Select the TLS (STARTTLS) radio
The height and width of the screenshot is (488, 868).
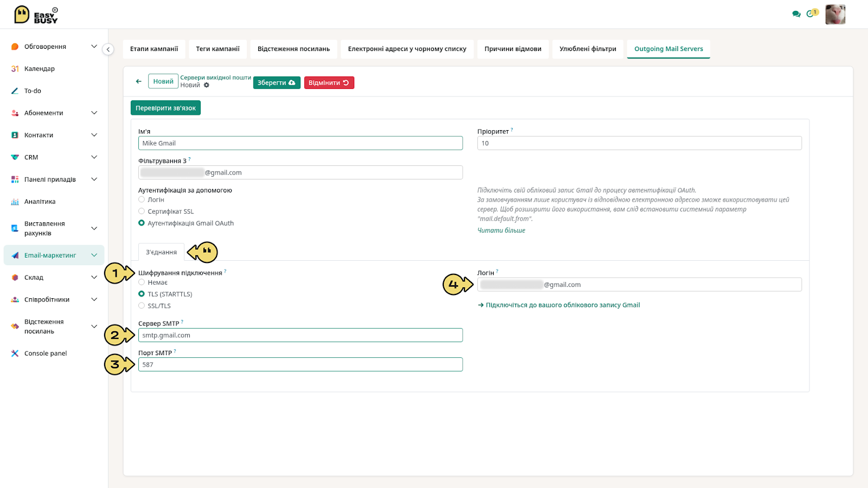[142, 294]
